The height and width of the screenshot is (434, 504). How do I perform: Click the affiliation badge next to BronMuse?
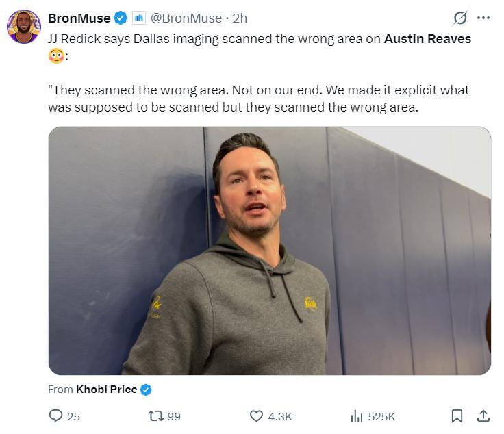click(139, 18)
